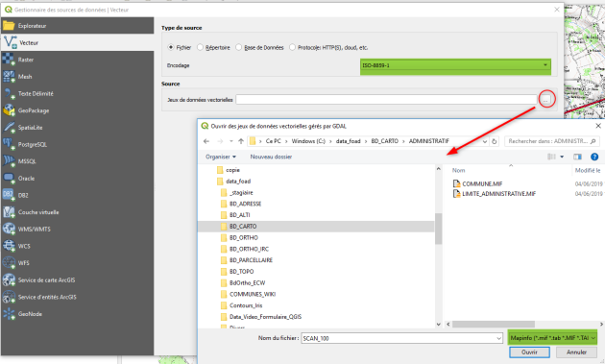Open the Organiser menu
Image resolution: width=605 pixels, height=364 pixels.
[x=221, y=157]
